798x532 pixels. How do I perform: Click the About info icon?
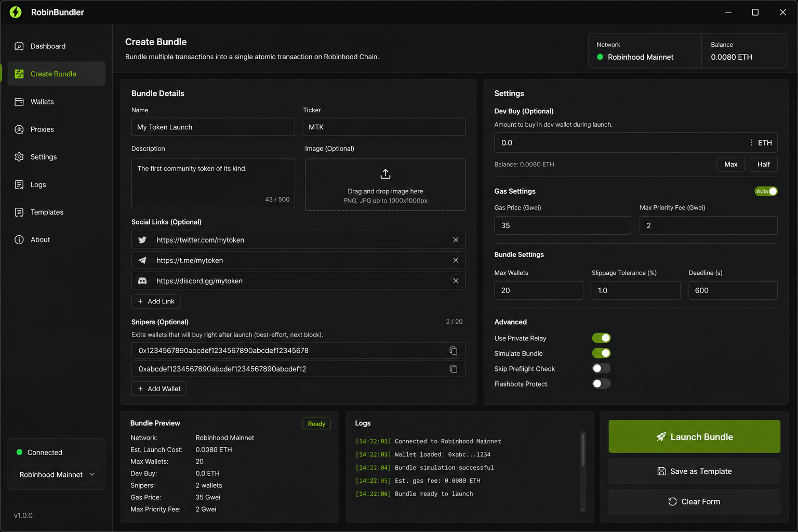[x=19, y=240]
